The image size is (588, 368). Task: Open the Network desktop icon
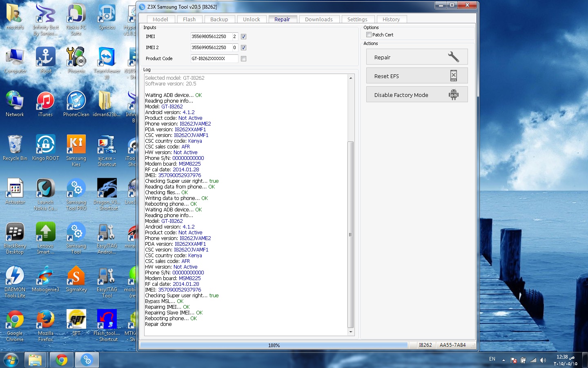tap(15, 104)
